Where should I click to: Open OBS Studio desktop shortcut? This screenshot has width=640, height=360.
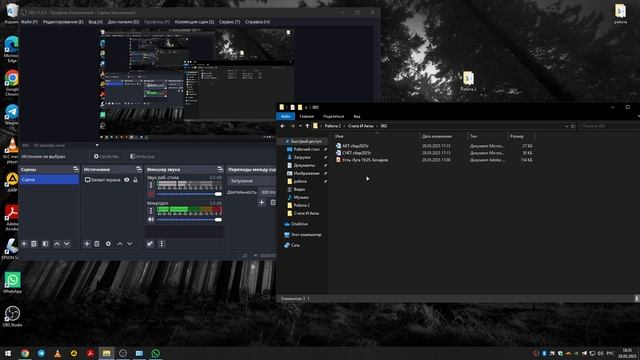point(12,316)
